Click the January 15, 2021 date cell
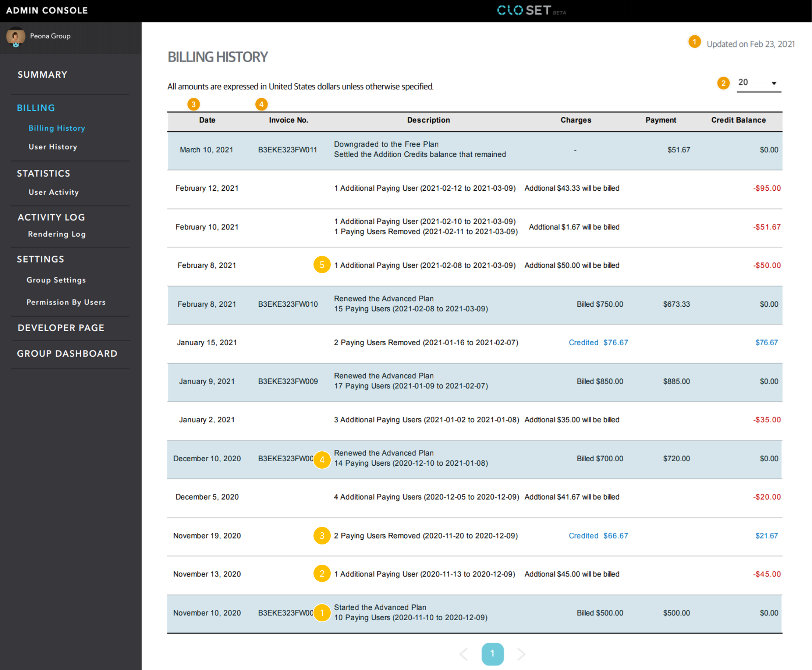This screenshot has width=812, height=670. (207, 343)
